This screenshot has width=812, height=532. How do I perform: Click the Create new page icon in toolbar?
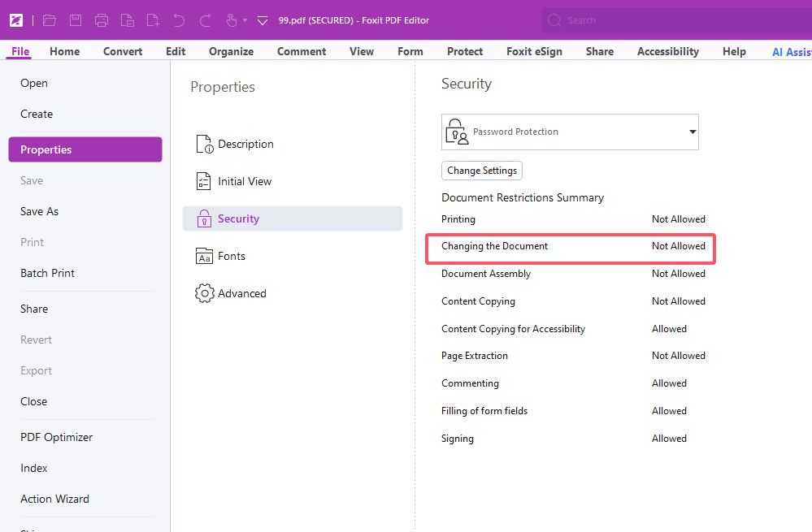tap(154, 20)
